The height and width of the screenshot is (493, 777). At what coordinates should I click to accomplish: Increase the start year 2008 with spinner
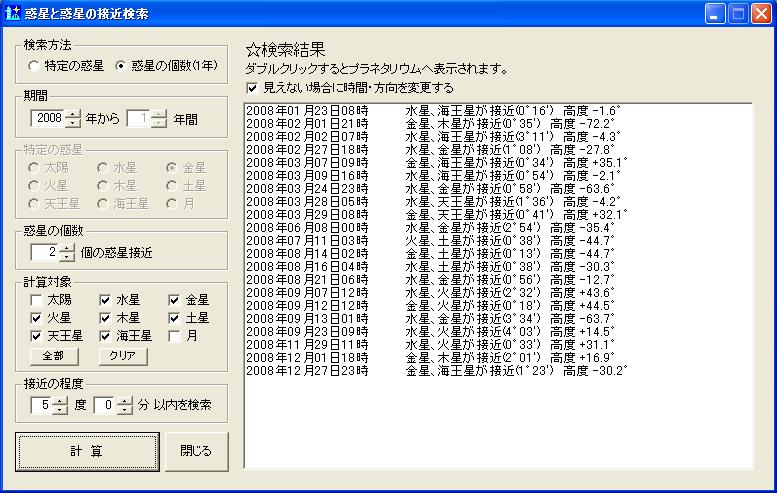click(x=72, y=114)
